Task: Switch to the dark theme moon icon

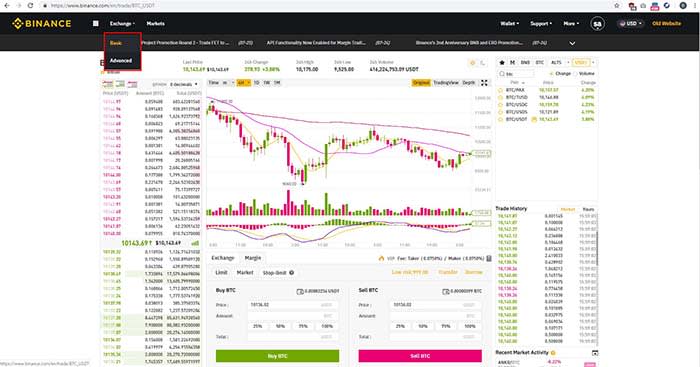Action: (x=483, y=63)
